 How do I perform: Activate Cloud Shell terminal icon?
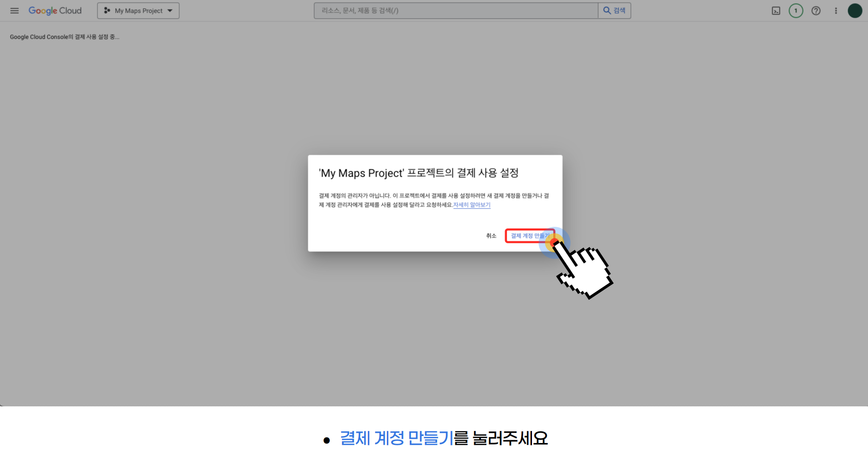point(776,11)
